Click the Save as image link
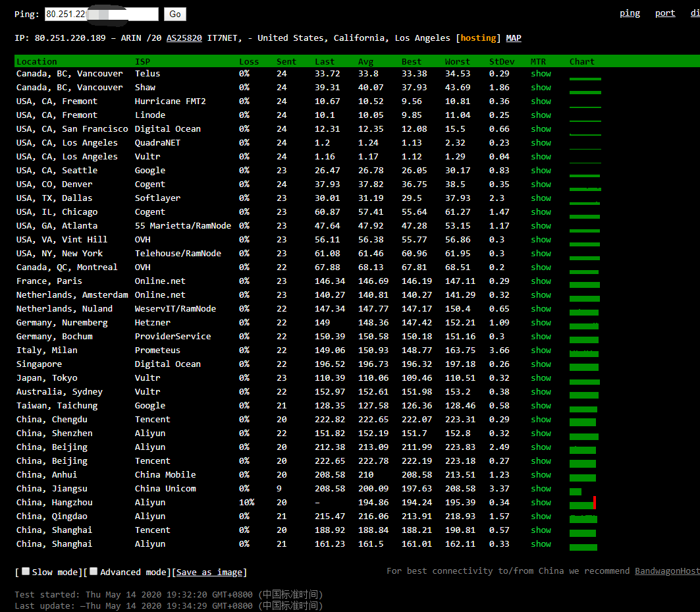This screenshot has height=612, width=700. point(210,572)
